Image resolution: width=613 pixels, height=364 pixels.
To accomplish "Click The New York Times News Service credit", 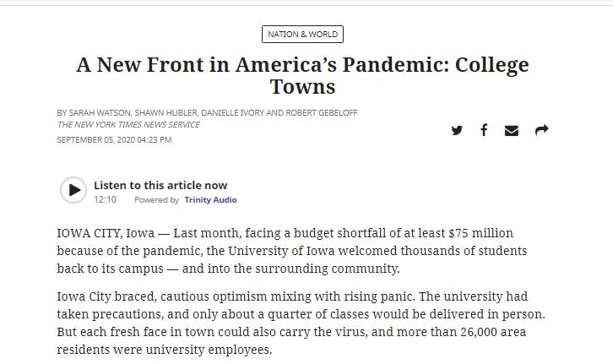I will pyautogui.click(x=128, y=125).
